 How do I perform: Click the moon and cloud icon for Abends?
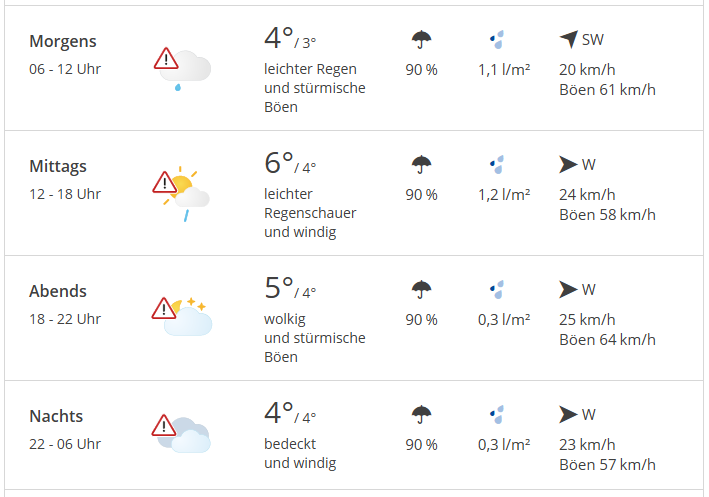coord(189,316)
